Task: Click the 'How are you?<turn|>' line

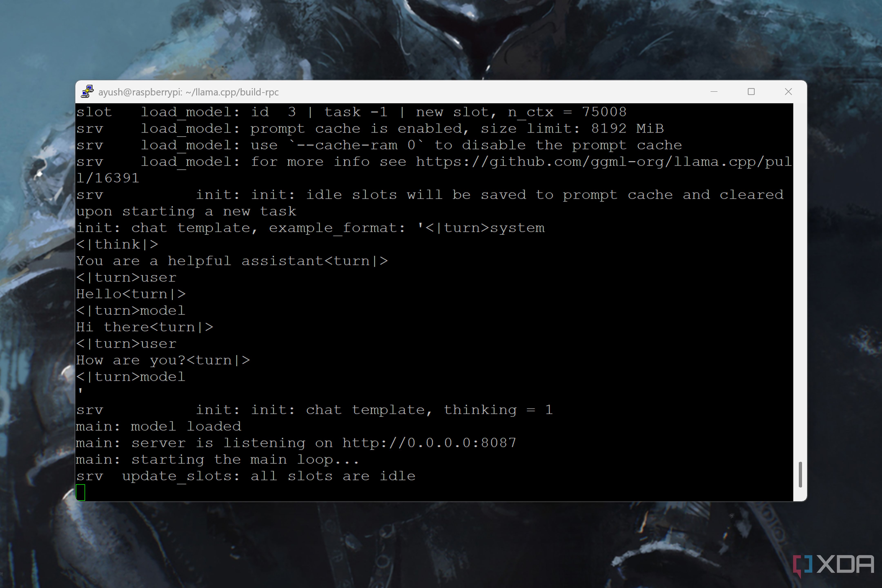Action: (x=163, y=360)
